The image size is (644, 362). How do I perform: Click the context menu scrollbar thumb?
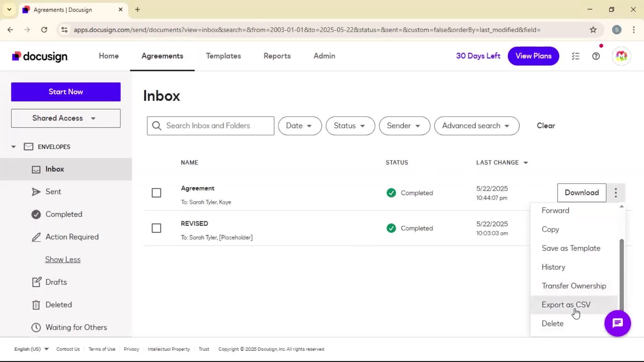coord(621,275)
